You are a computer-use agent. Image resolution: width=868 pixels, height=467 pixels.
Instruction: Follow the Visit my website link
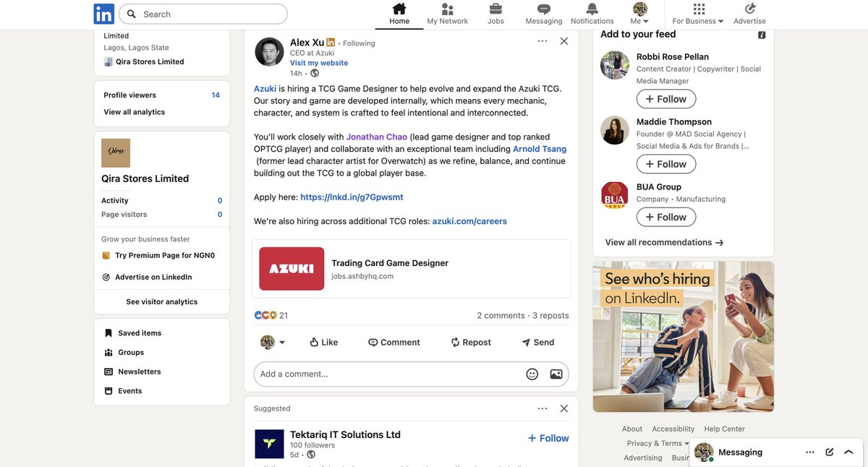[319, 63]
